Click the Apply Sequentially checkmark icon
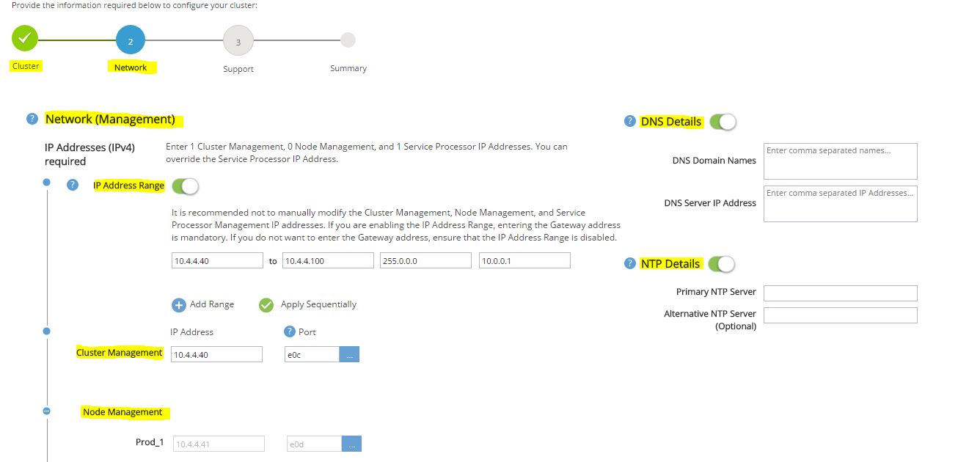Image resolution: width=980 pixels, height=462 pixels. (266, 304)
